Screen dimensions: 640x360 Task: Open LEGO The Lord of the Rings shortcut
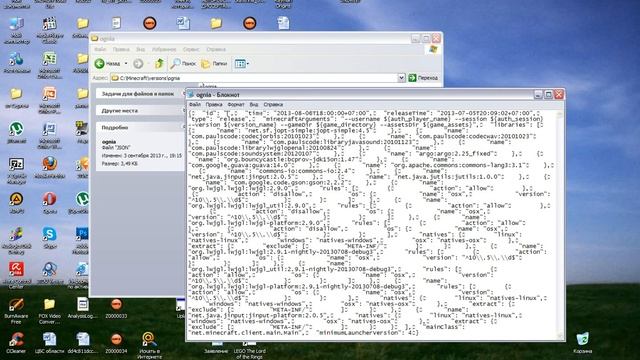point(249,350)
